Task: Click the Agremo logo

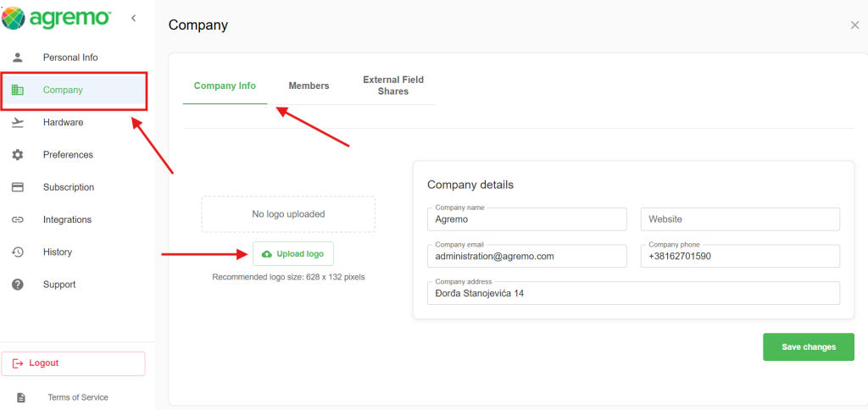Action: tap(57, 18)
